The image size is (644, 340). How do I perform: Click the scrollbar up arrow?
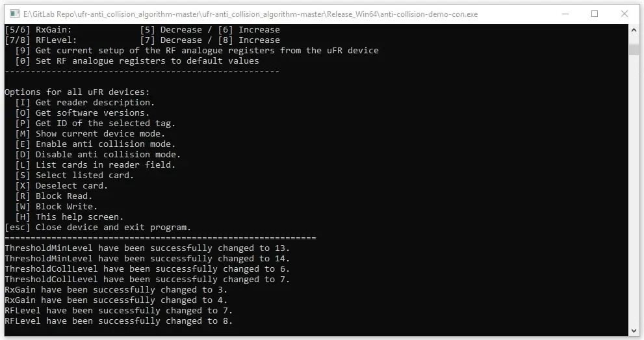634,31
